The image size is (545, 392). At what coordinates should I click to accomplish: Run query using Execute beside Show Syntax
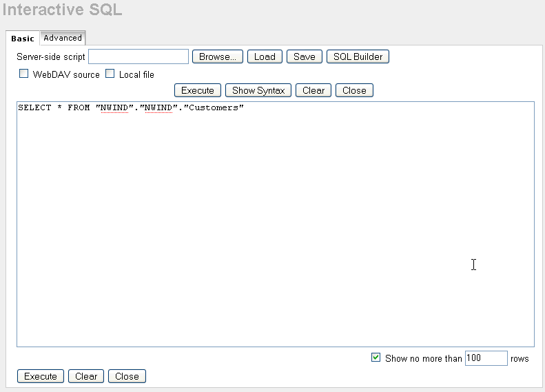pyautogui.click(x=198, y=90)
